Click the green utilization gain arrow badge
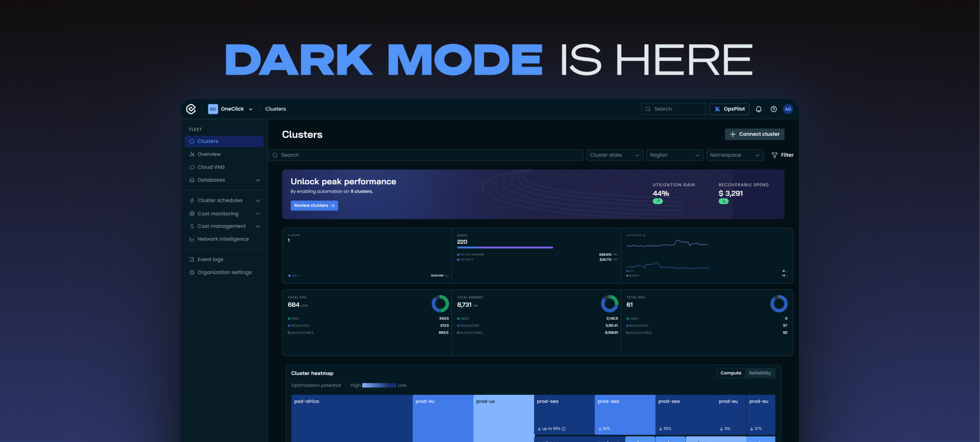980x442 pixels. tap(658, 201)
